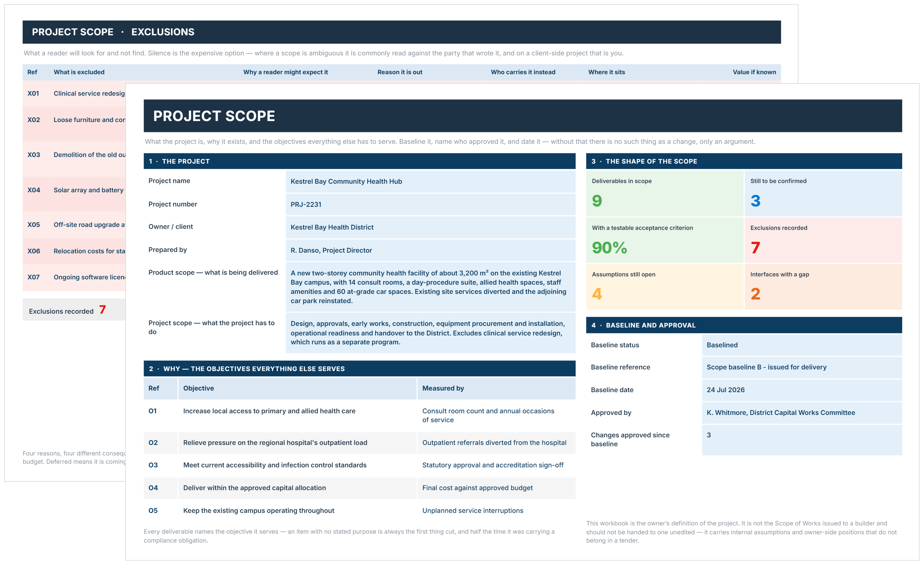Select the 'Deliverables in scope' tile showing 9
This screenshot has width=924, height=565.
click(665, 194)
